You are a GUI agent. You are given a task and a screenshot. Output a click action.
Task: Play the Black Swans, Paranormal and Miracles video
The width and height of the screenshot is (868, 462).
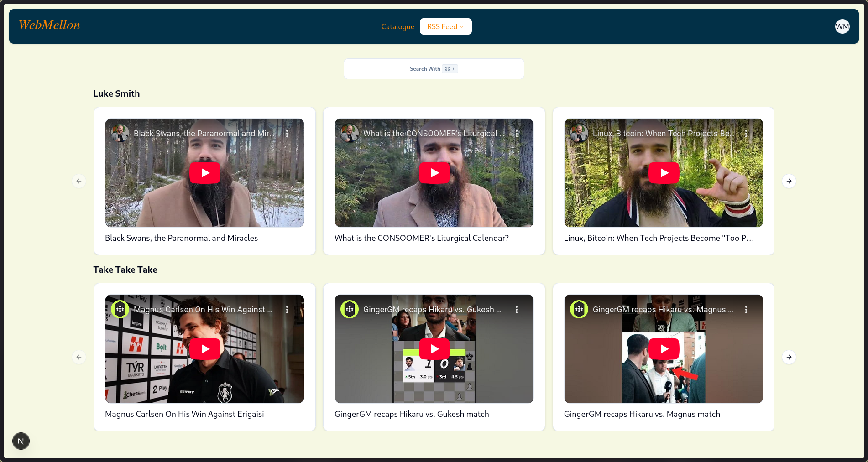[x=205, y=173]
